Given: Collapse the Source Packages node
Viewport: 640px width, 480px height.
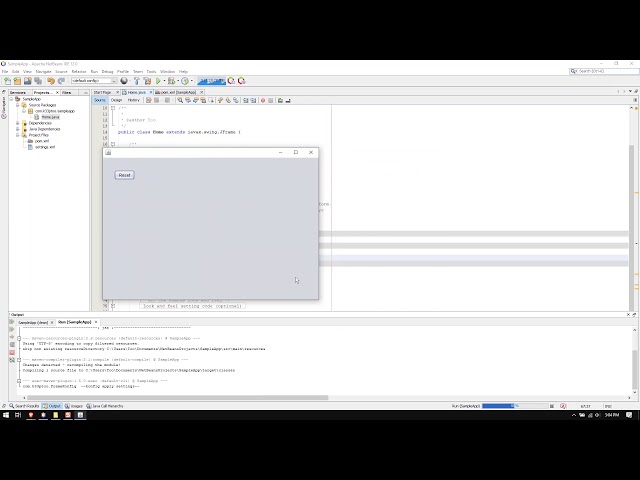Looking at the screenshot, I should [x=18, y=105].
